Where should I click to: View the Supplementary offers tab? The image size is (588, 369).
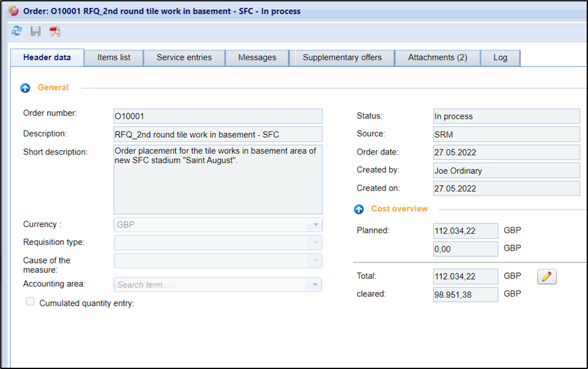[342, 58]
